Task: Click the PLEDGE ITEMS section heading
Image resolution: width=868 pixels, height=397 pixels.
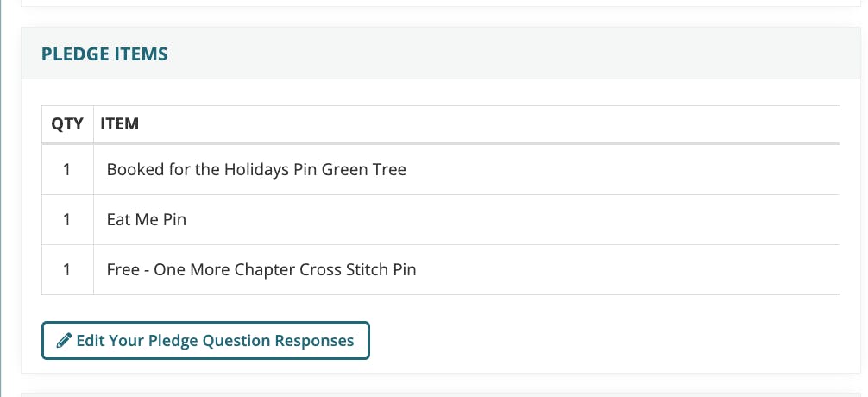Action: click(104, 54)
